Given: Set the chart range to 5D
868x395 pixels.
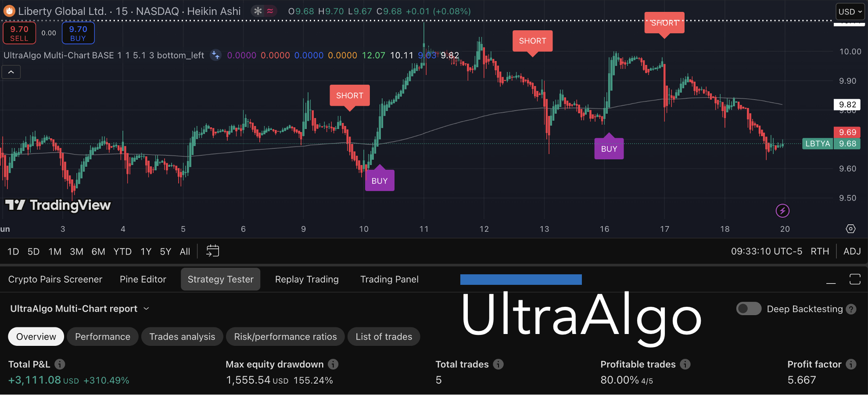Looking at the screenshot, I should 33,251.
